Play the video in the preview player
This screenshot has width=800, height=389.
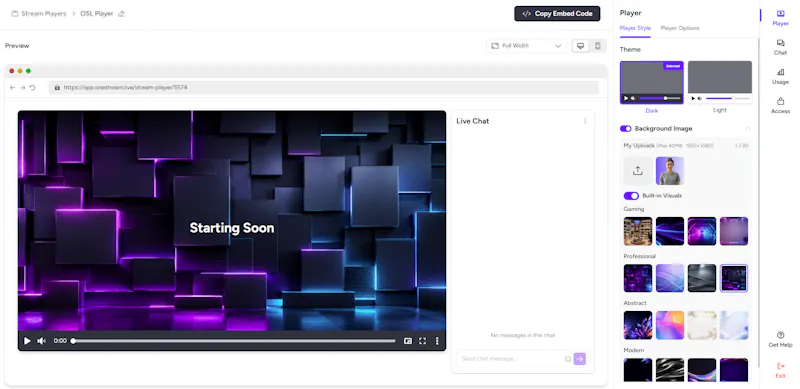point(28,341)
